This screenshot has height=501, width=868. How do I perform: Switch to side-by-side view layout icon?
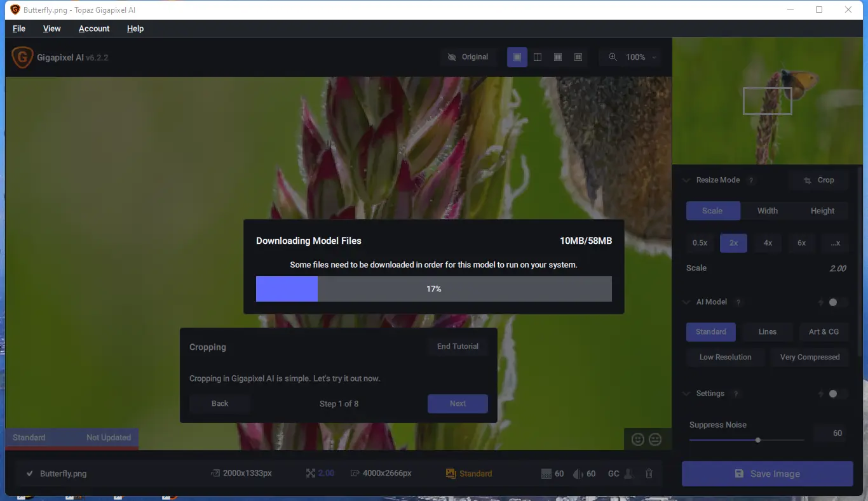[x=558, y=57]
